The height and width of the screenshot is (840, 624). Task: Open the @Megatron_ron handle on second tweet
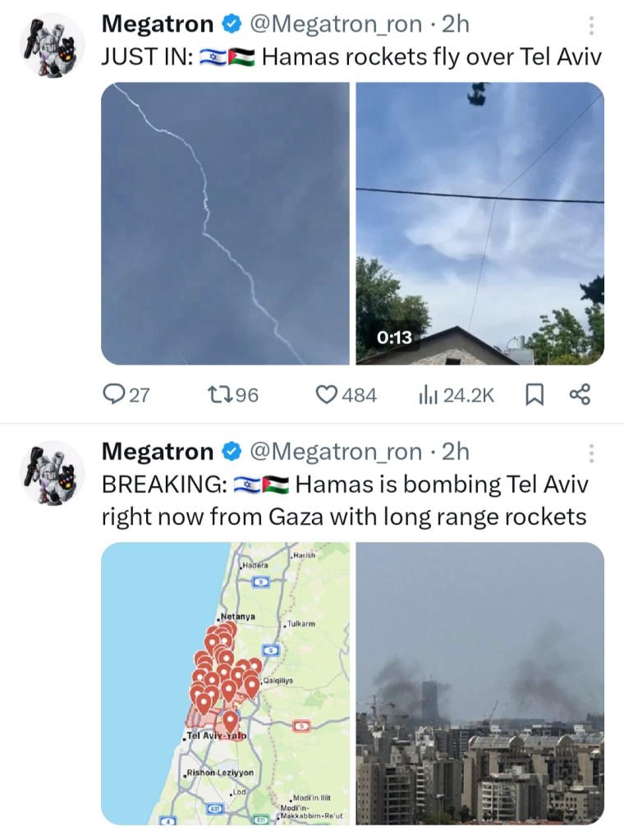[335, 452]
